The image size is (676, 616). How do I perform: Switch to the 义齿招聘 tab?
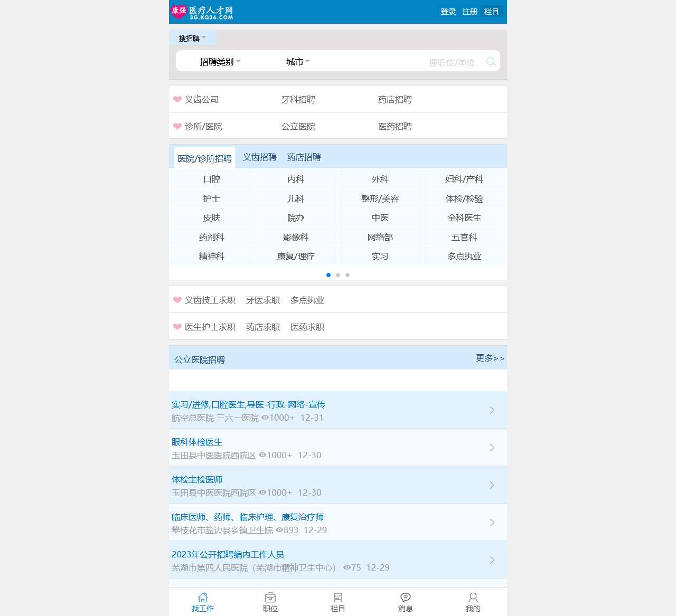(x=260, y=157)
